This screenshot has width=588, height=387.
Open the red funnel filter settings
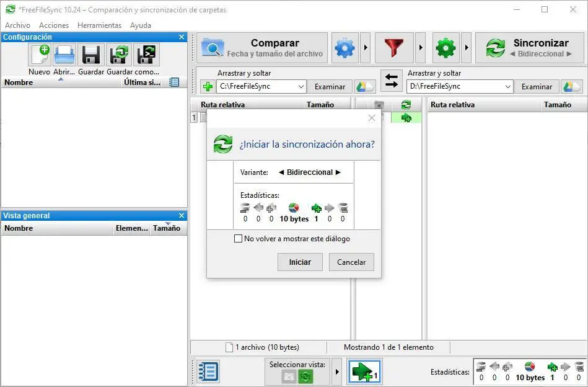point(394,48)
